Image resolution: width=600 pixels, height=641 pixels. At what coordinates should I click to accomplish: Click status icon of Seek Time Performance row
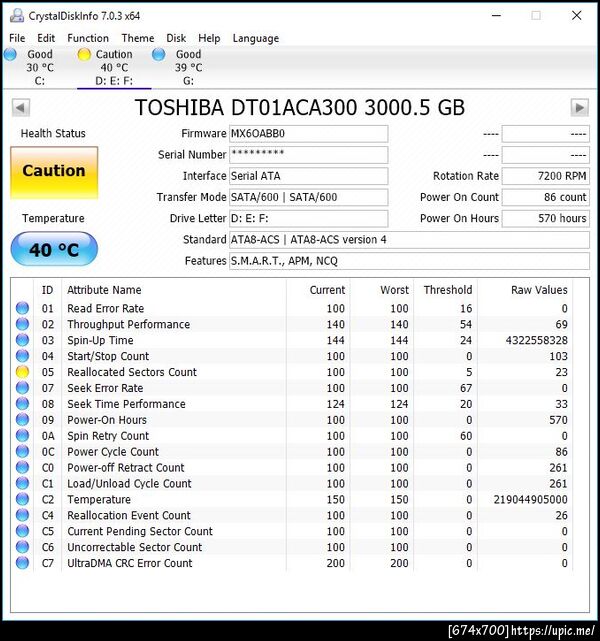point(22,403)
